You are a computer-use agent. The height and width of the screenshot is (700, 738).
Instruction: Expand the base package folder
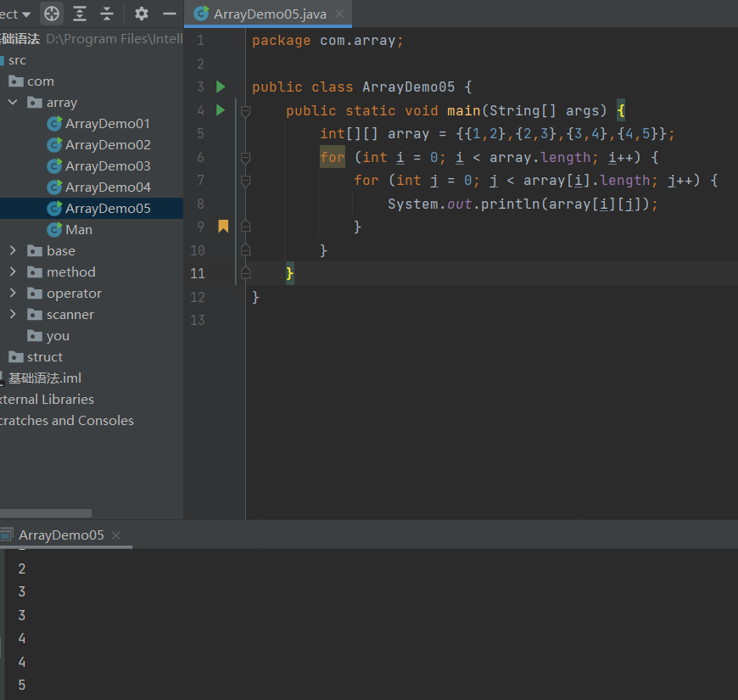pos(13,251)
